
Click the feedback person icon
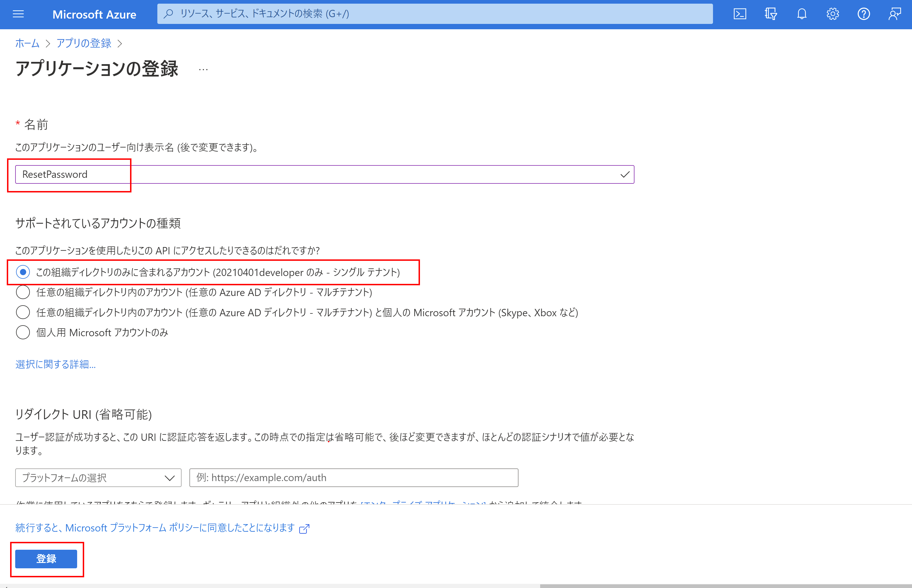coord(895,14)
